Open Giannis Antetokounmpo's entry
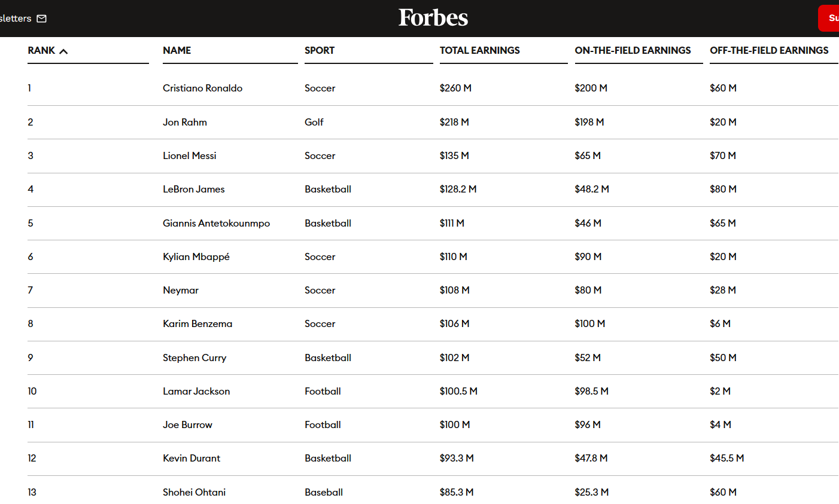The image size is (839, 504). (x=216, y=223)
